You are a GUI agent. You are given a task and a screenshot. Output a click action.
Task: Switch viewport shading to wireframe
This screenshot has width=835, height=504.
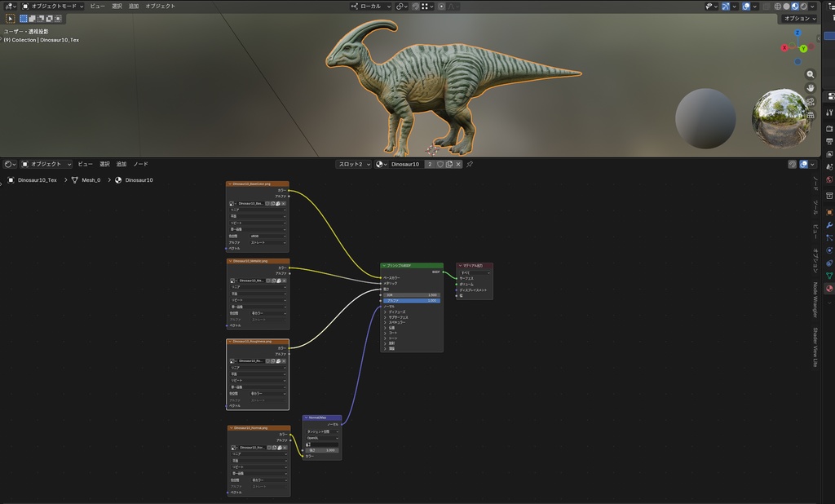[x=778, y=7]
